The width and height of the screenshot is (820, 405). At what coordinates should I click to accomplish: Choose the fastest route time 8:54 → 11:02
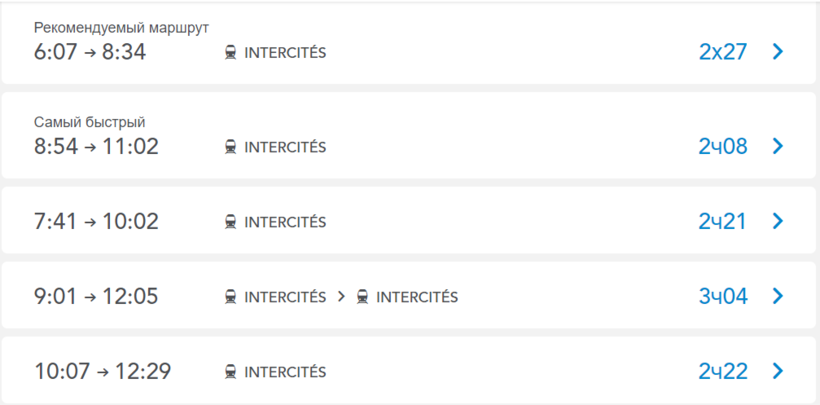click(x=96, y=146)
